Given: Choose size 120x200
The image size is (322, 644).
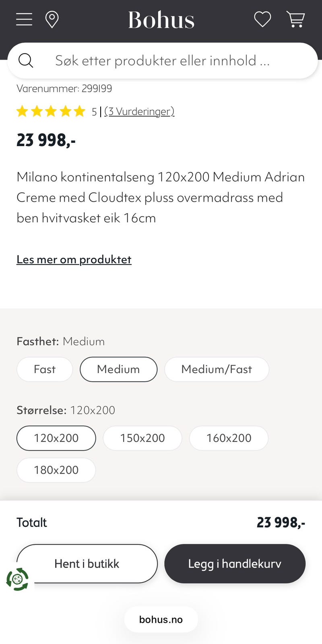Looking at the screenshot, I should [56, 438].
